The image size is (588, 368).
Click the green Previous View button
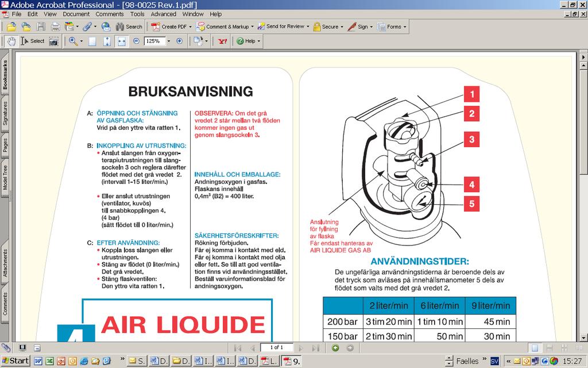pos(335,348)
